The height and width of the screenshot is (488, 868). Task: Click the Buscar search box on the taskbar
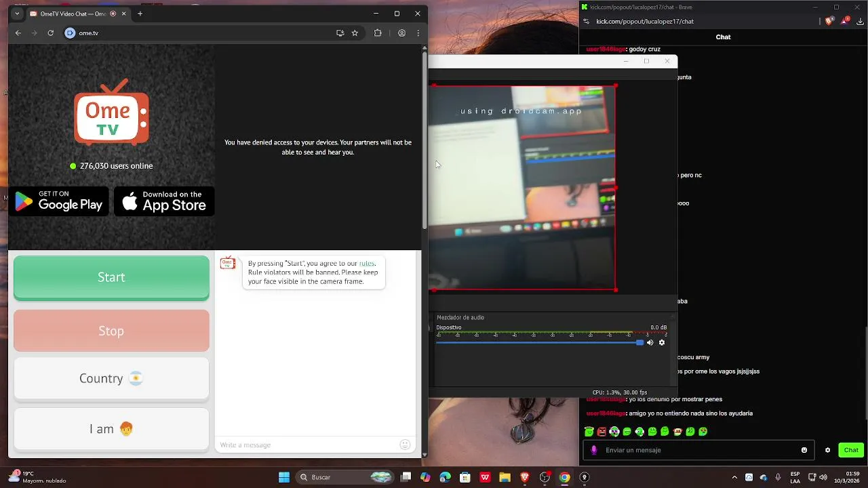point(346,477)
